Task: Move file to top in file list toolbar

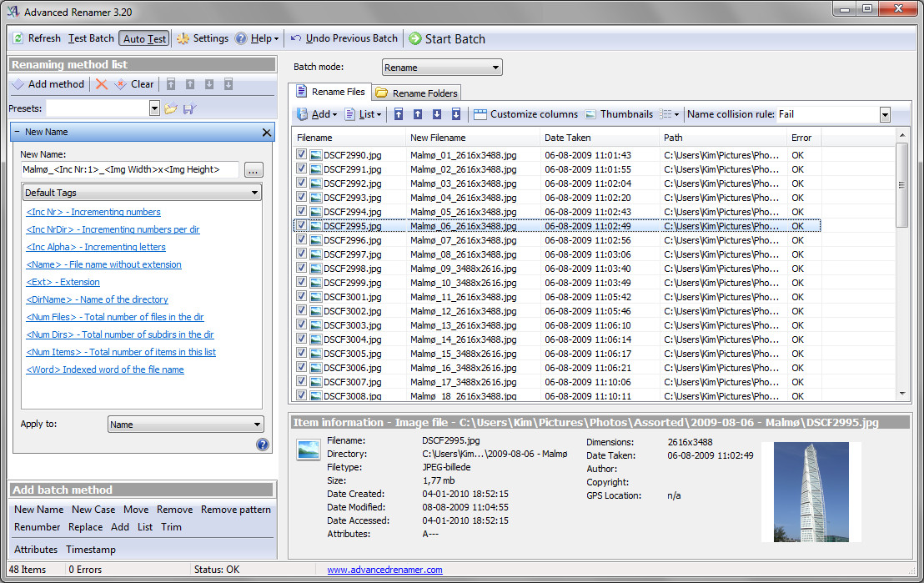Action: tap(399, 114)
